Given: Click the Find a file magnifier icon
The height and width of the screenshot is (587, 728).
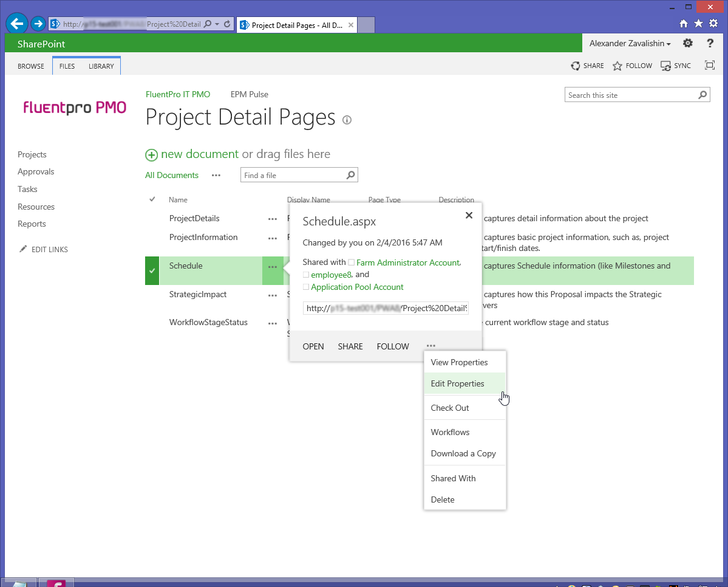Looking at the screenshot, I should click(350, 175).
